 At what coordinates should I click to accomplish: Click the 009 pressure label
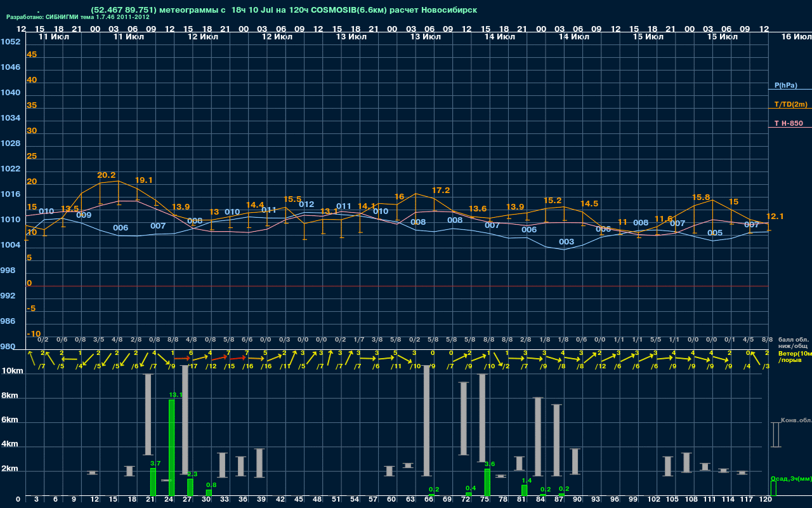84,215
